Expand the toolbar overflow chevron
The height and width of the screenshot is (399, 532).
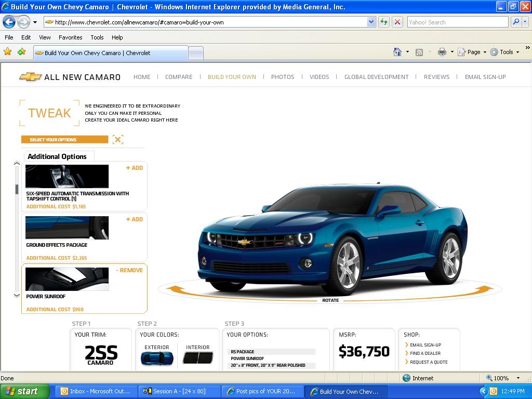coord(527,48)
